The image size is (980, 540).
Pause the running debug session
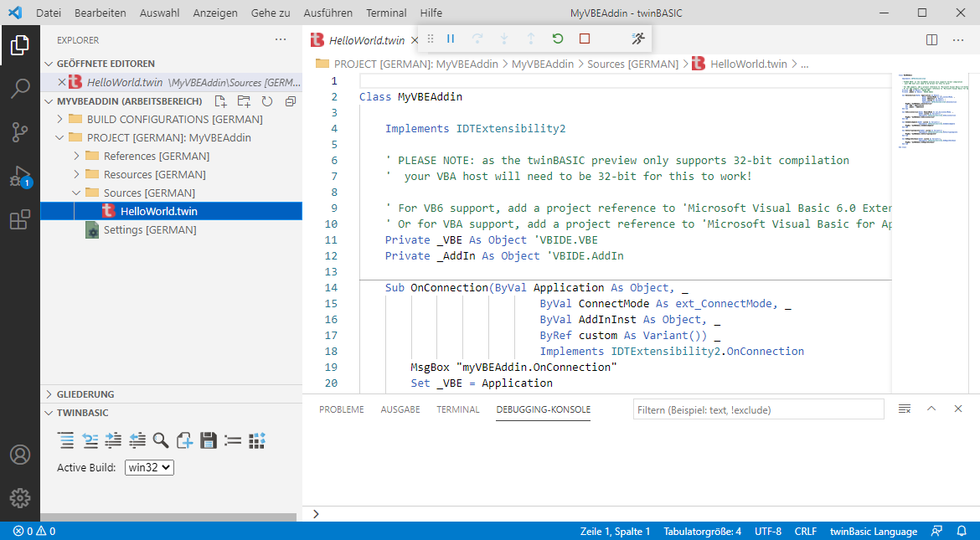tap(450, 39)
